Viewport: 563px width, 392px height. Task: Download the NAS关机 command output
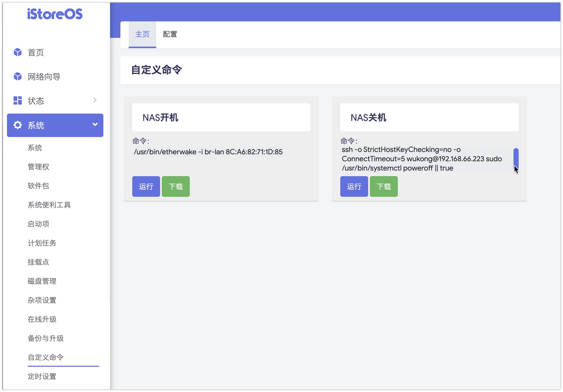tap(384, 186)
